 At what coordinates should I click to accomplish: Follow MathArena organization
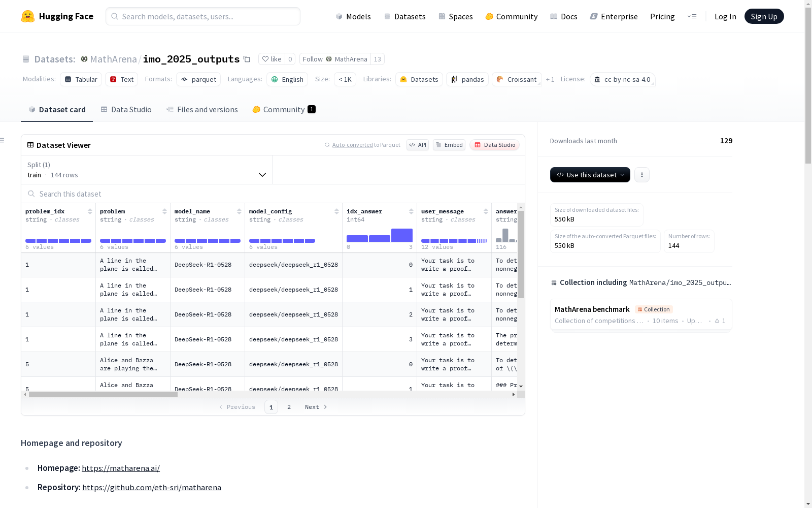335,59
